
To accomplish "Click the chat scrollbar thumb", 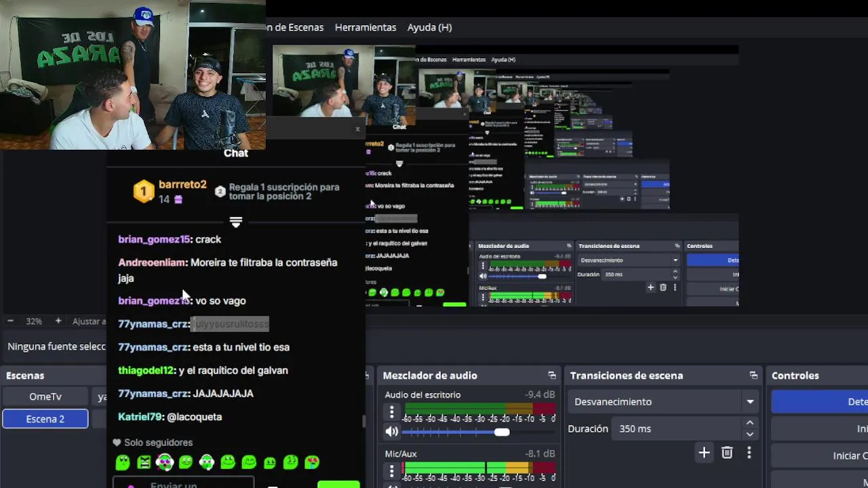I will point(363,422).
